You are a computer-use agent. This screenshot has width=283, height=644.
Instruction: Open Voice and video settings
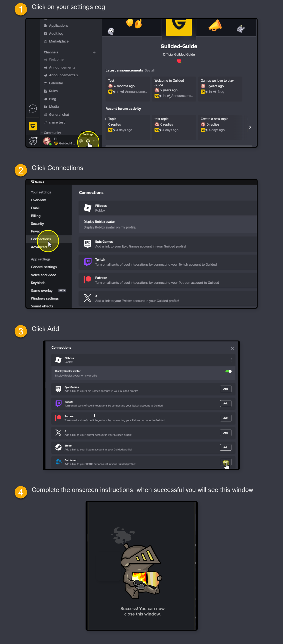point(43,275)
